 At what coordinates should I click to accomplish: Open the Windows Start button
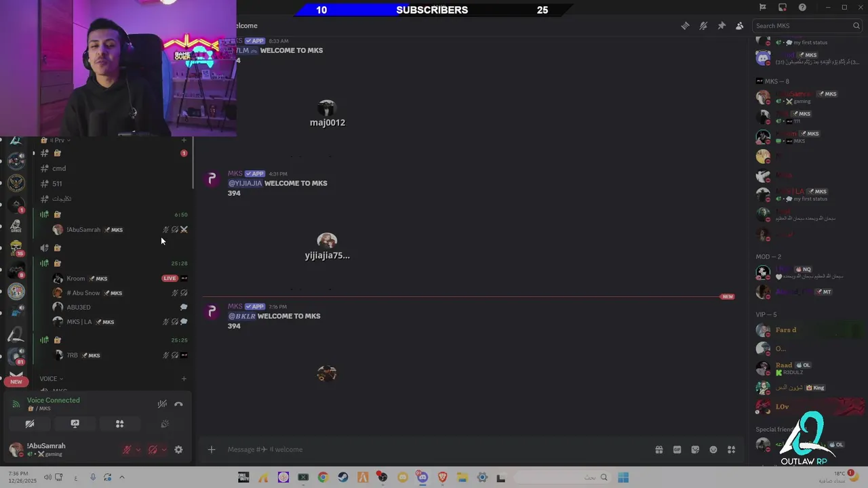pos(623,478)
